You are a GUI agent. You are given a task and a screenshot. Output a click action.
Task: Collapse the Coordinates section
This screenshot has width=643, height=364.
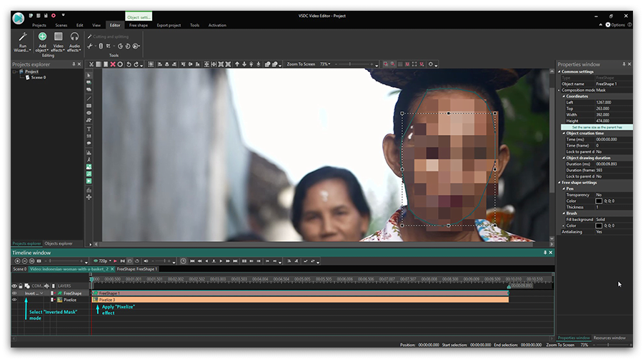point(564,96)
